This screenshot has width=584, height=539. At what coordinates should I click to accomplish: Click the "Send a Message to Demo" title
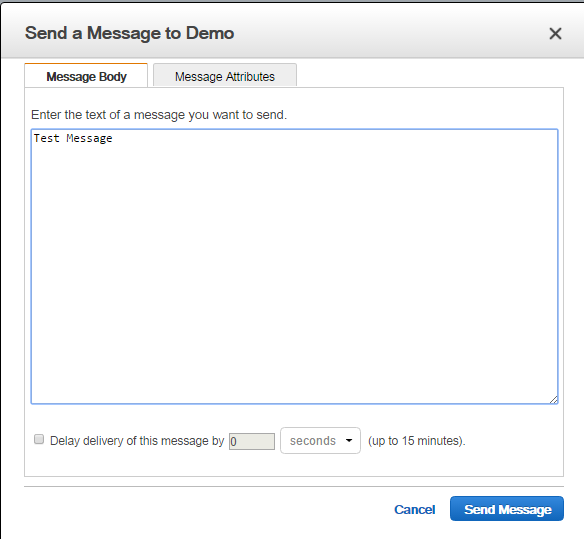(129, 33)
